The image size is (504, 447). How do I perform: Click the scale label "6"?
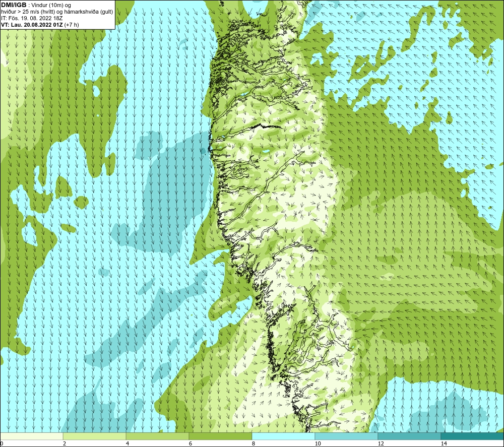tap(191, 443)
